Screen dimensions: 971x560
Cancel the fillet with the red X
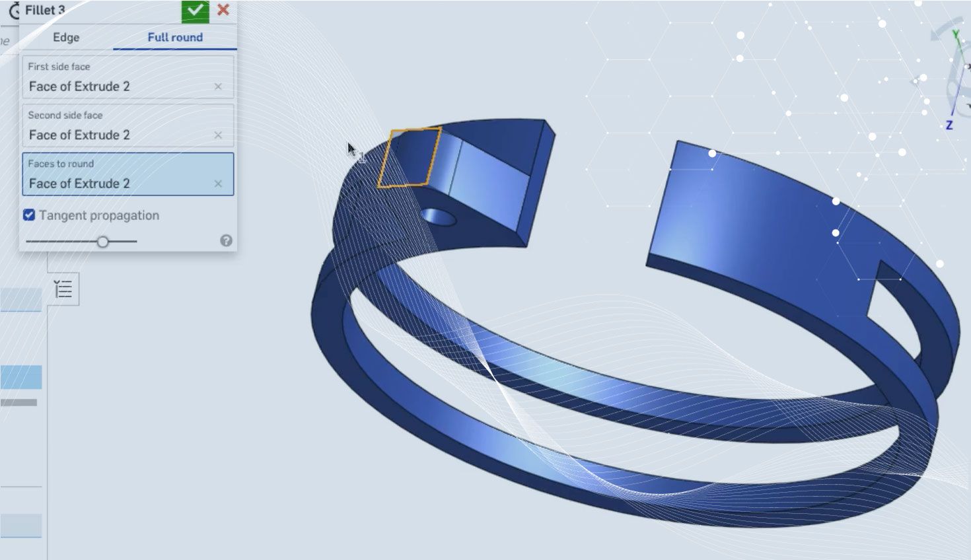tap(223, 10)
